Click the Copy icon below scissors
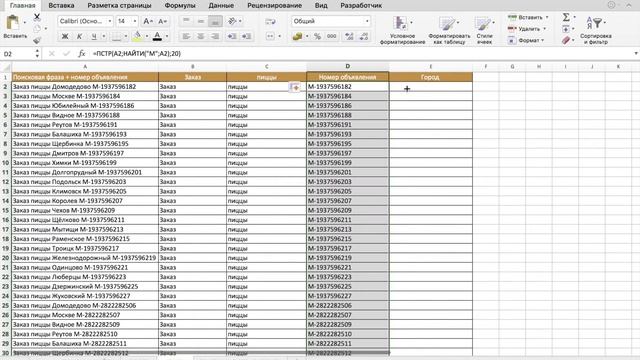640x360 pixels. pos(37,29)
